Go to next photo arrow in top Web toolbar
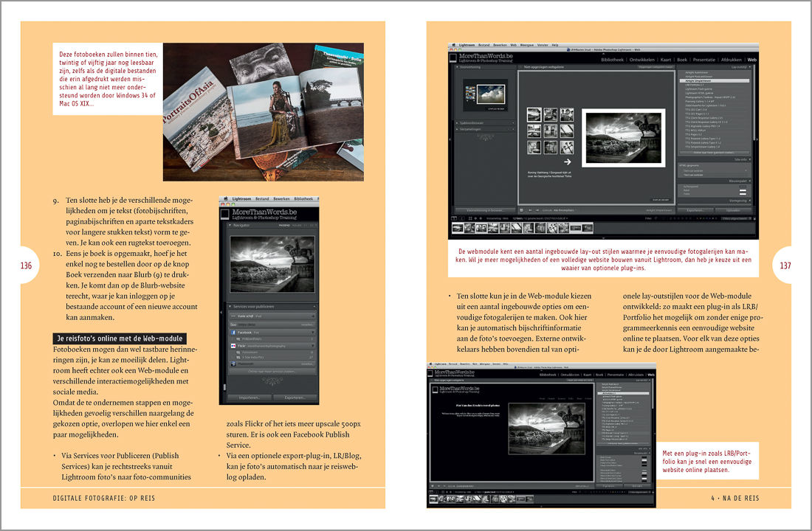This screenshot has height=531, width=812. 537,210
